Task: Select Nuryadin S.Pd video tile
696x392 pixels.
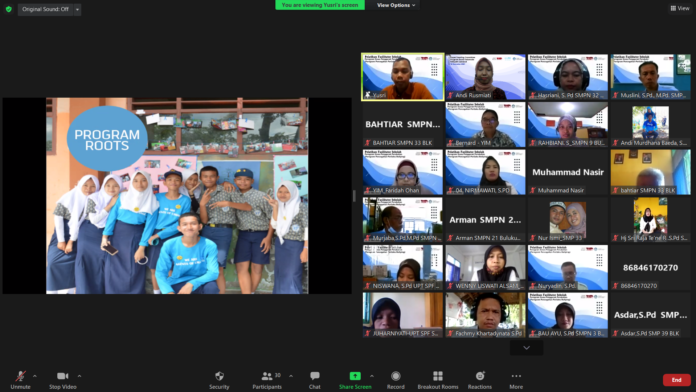Action: (568, 267)
